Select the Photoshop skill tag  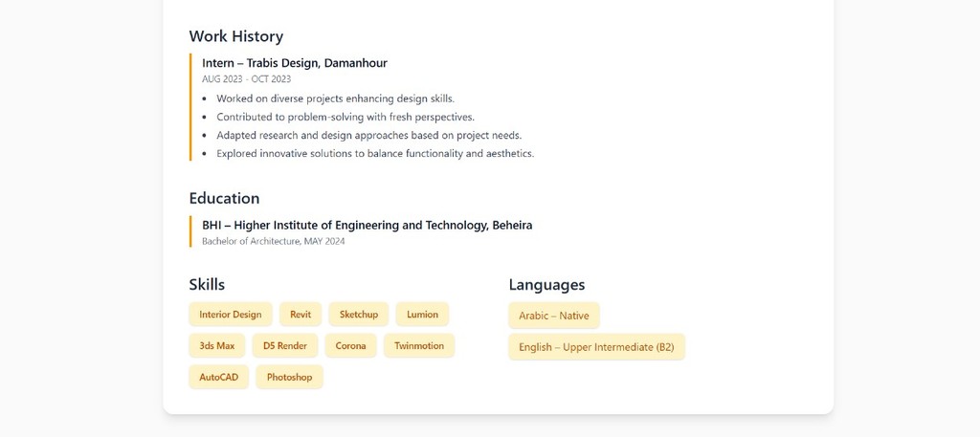click(x=290, y=378)
